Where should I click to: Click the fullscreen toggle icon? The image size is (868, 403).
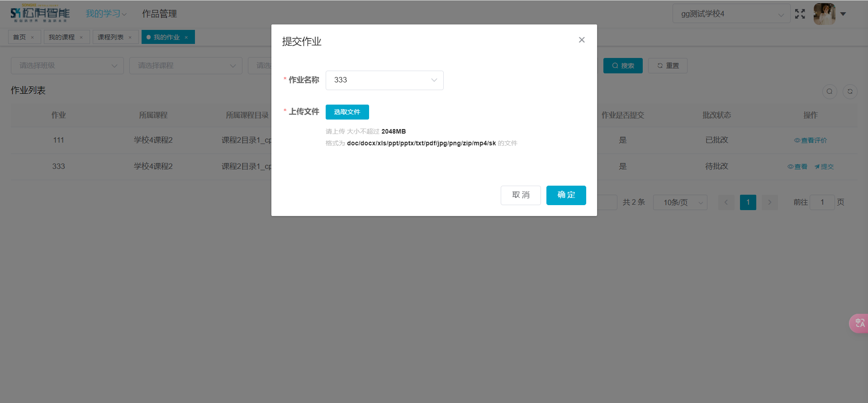(800, 14)
